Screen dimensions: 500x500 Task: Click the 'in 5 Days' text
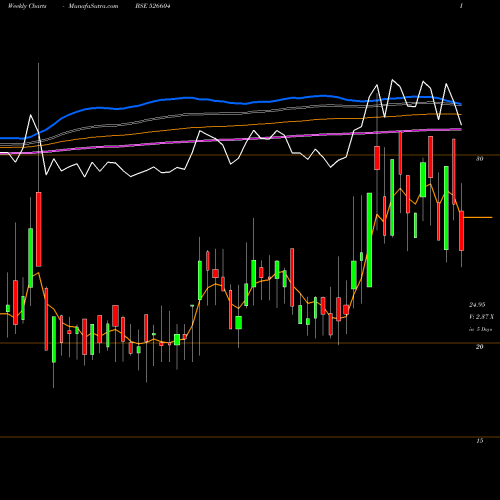click(x=480, y=329)
